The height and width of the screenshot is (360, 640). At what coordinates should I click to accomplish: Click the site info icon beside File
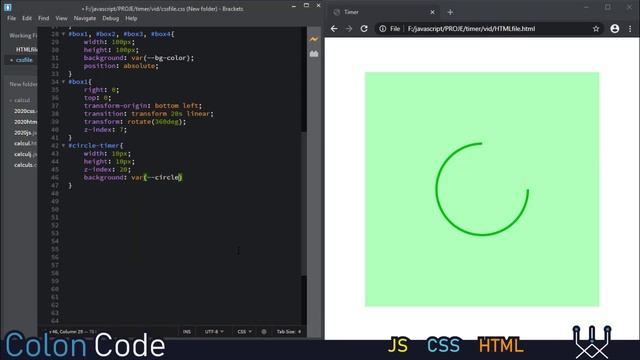(x=382, y=29)
